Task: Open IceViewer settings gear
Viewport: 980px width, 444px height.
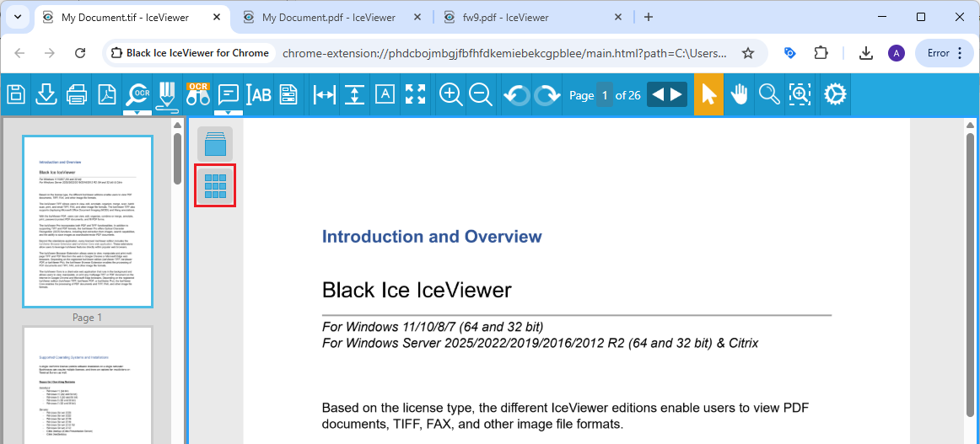Action: pos(835,94)
